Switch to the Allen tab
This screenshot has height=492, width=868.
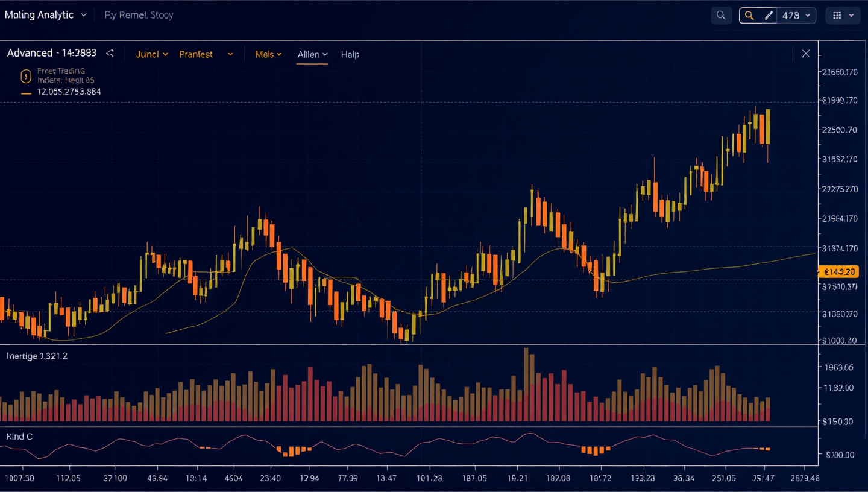[312, 54]
